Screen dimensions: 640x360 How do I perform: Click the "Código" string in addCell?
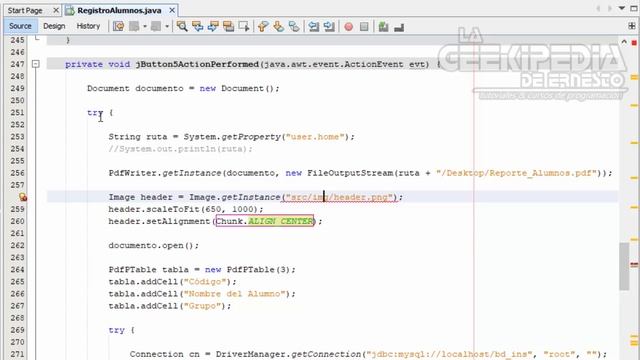tap(204, 282)
